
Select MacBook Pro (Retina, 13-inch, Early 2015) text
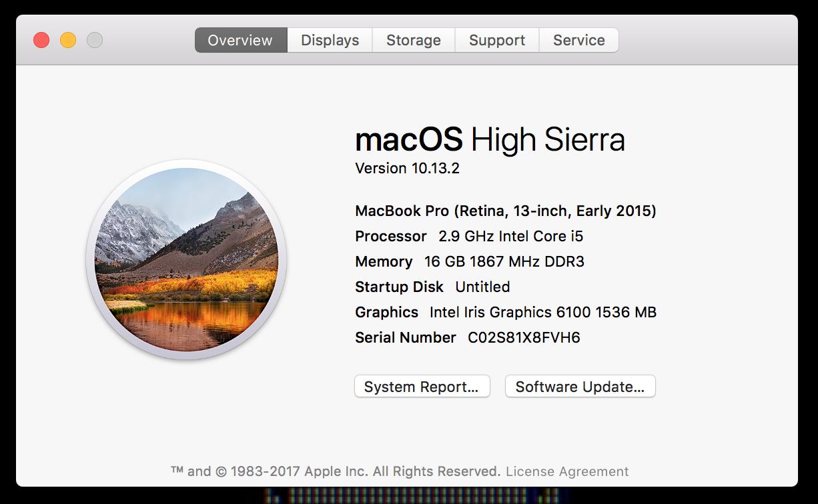point(506,211)
